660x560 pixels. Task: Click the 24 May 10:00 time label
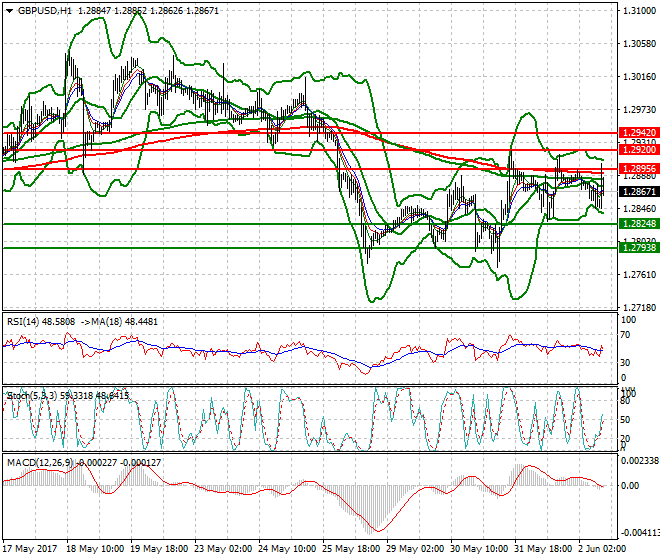tap(287, 549)
